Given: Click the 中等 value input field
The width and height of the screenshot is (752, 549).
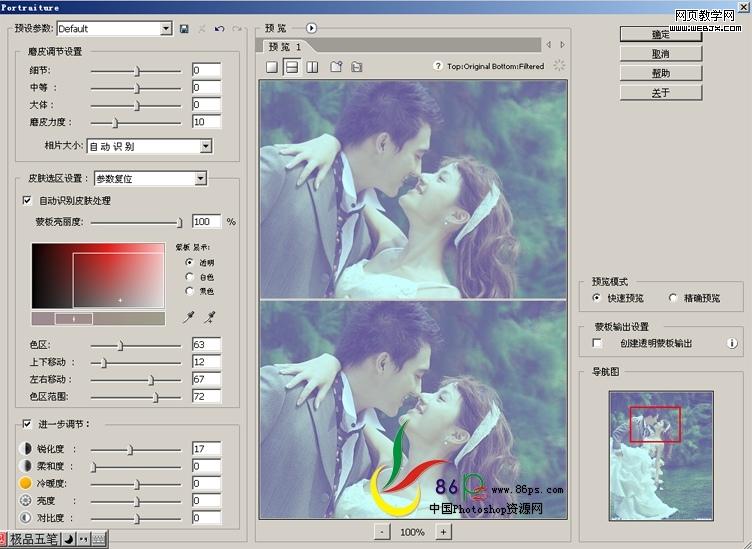Looking at the screenshot, I should coord(206,87).
